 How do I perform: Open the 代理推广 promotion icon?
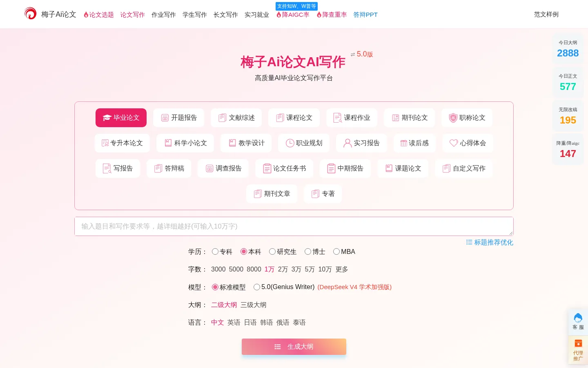(x=578, y=350)
